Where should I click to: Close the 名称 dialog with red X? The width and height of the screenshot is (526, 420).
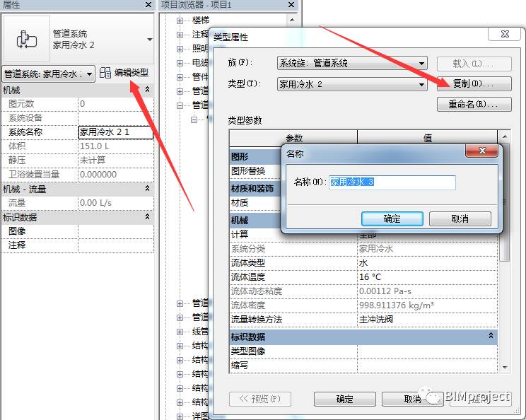tap(482, 151)
